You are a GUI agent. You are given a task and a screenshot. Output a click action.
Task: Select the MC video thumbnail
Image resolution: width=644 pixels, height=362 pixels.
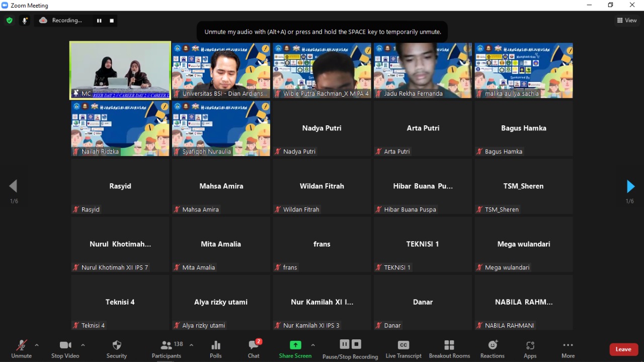[x=120, y=70]
